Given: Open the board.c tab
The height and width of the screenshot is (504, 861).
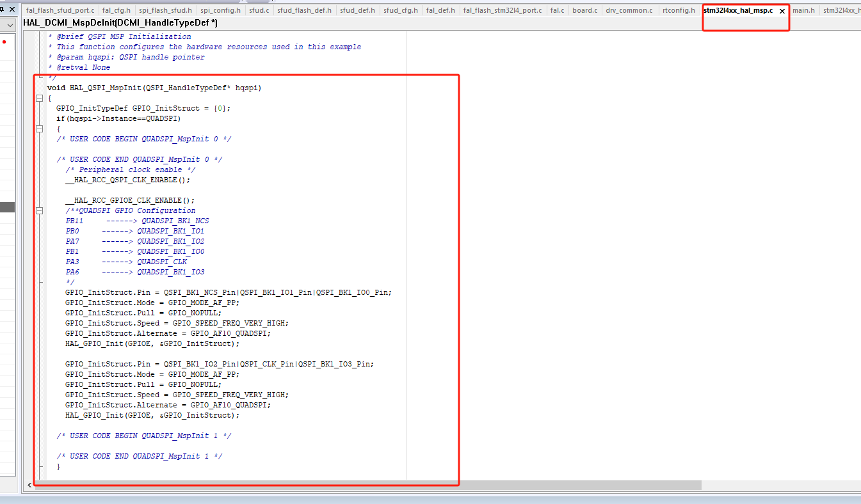Looking at the screenshot, I should [x=585, y=10].
